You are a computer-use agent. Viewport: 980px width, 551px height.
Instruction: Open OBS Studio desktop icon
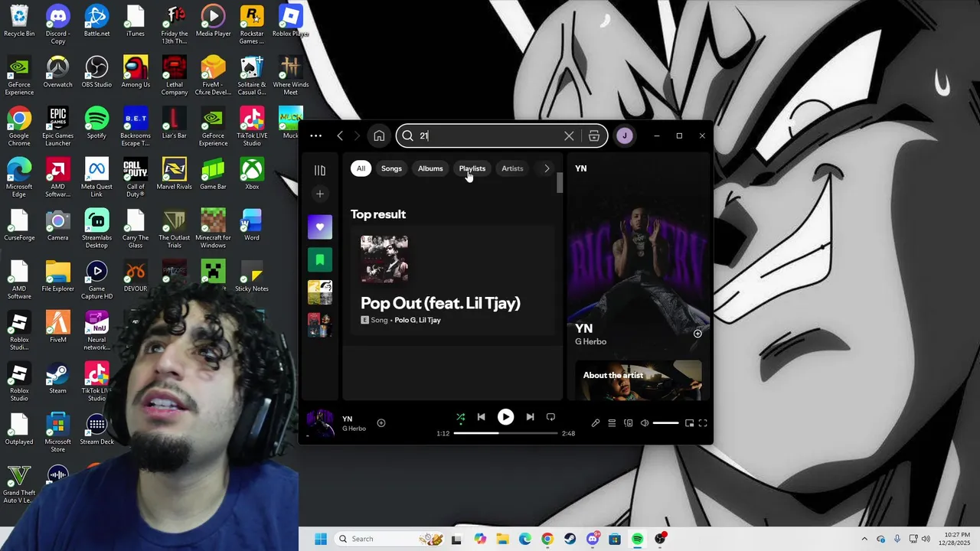(x=96, y=72)
